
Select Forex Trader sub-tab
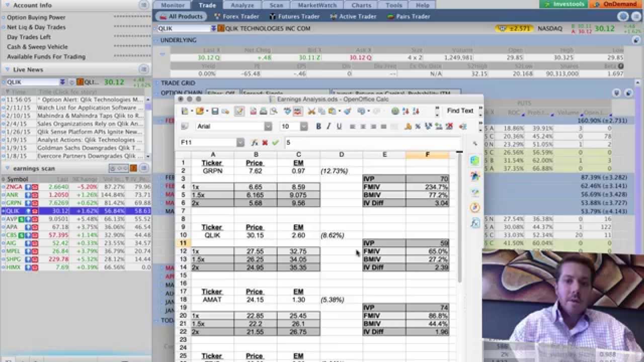click(x=236, y=17)
